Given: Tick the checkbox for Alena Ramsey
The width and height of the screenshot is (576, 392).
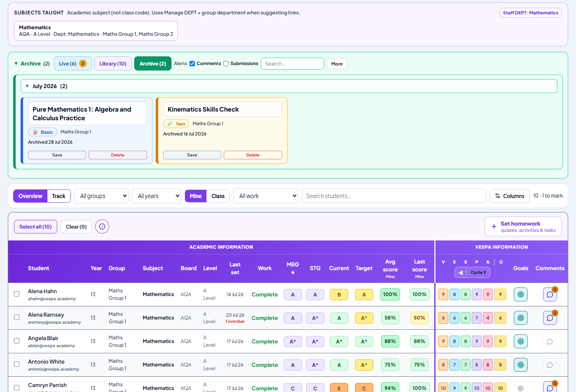Looking at the screenshot, I should [17, 317].
